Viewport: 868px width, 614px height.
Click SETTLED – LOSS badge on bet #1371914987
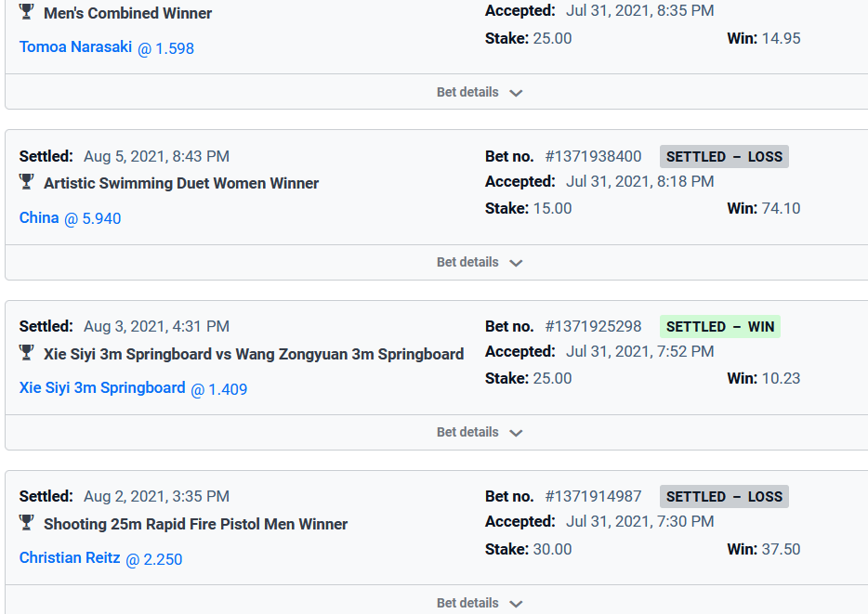tap(724, 497)
